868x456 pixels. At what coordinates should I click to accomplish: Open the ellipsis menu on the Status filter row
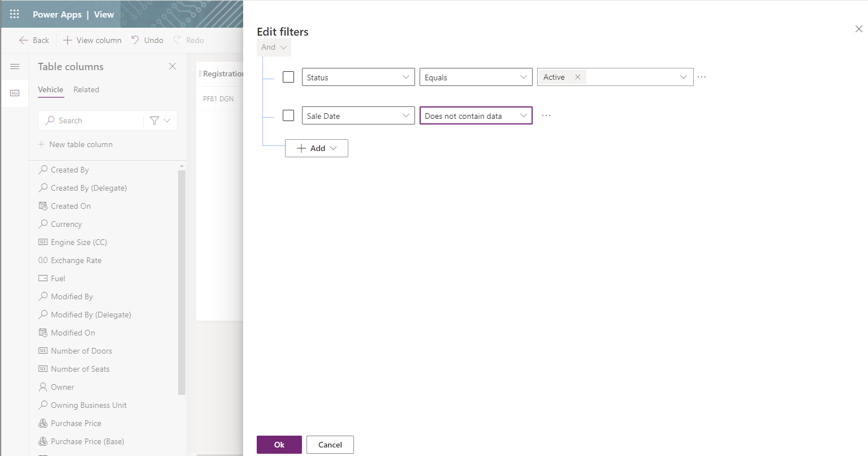[x=701, y=76]
